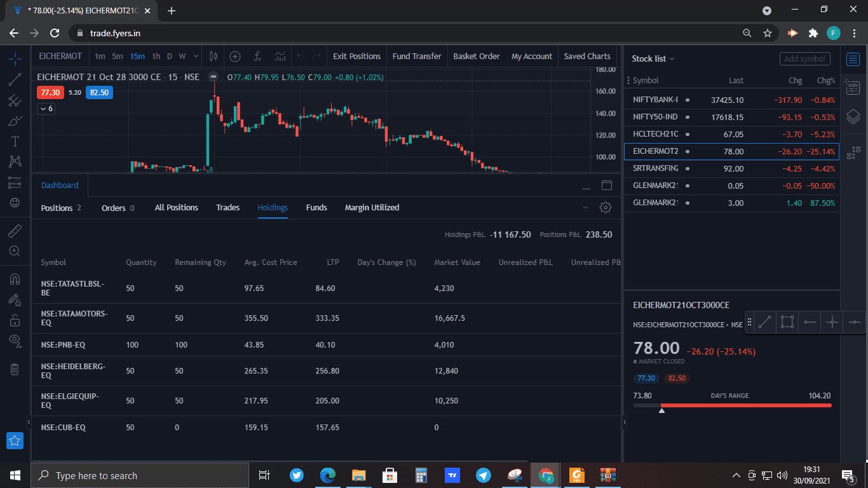Click the red 77.30 sell button

click(x=50, y=93)
